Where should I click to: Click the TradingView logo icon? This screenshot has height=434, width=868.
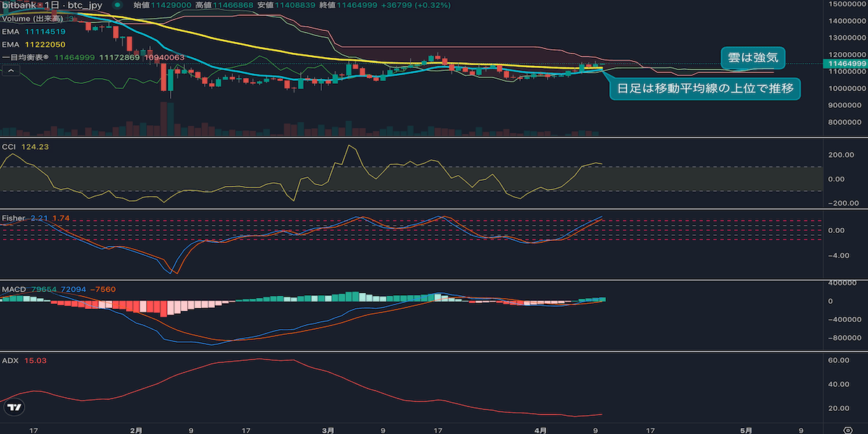coord(14,408)
